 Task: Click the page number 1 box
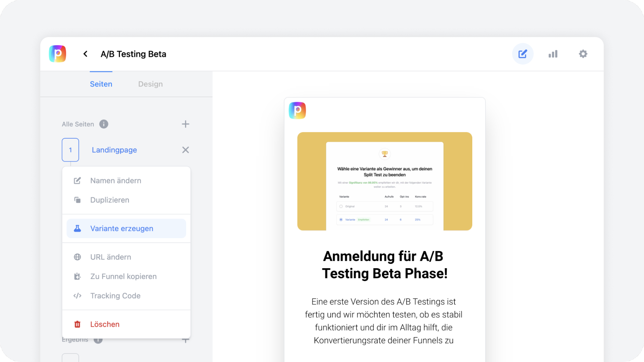point(70,150)
